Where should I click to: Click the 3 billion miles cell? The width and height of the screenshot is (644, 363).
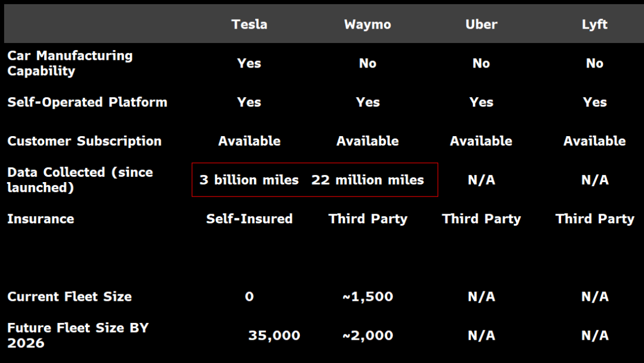249,180
